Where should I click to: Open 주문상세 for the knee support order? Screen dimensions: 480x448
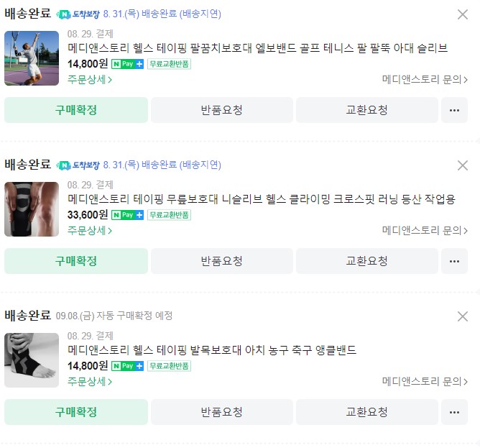[x=90, y=230]
